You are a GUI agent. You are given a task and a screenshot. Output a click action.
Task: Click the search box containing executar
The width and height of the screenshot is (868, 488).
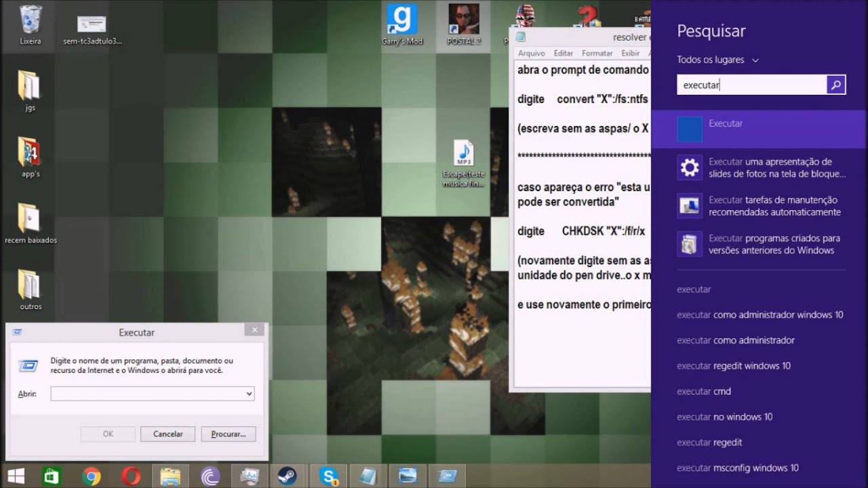click(752, 85)
